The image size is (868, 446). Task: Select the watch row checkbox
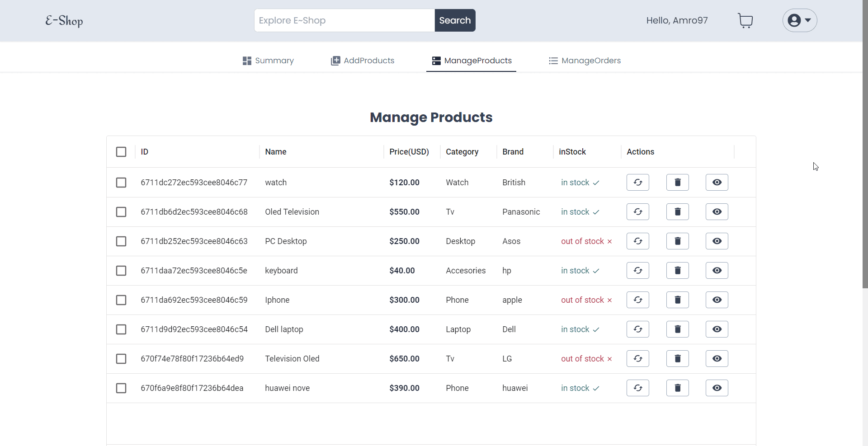tap(121, 183)
